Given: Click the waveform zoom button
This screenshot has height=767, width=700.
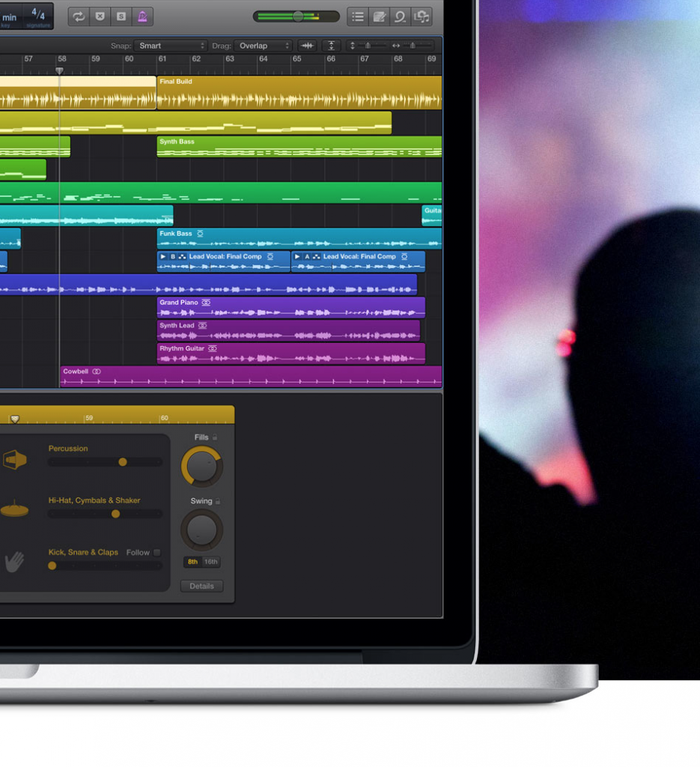Looking at the screenshot, I should point(307,46).
